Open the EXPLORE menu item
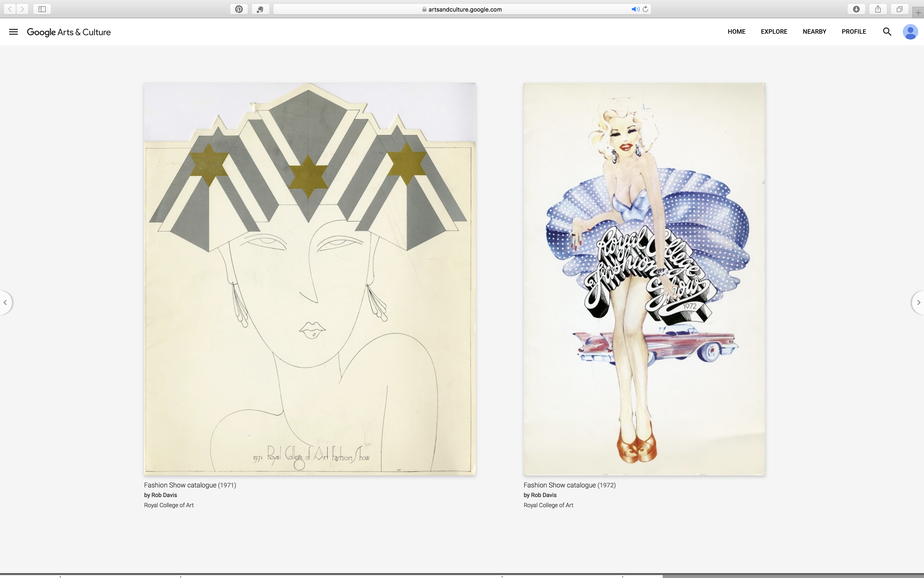Viewport: 924px width, 578px height. [x=774, y=32]
